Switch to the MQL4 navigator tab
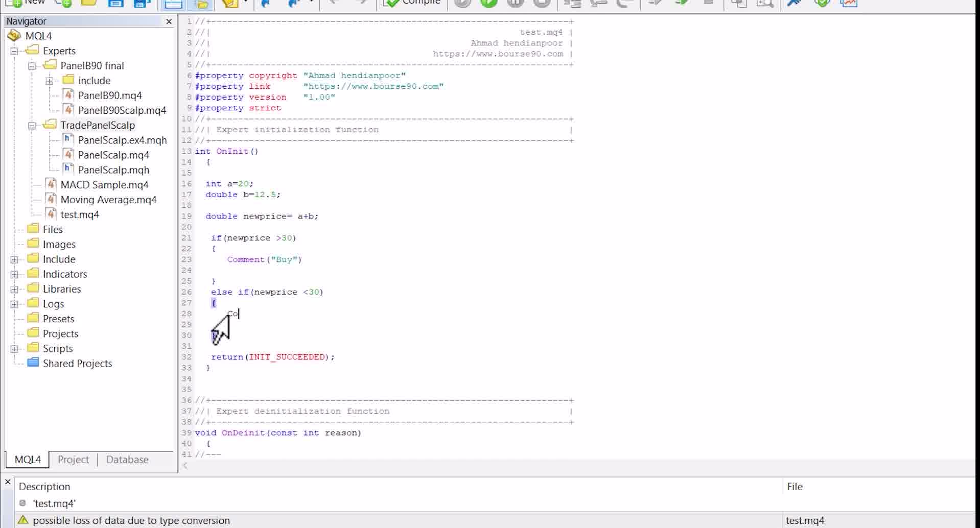Image resolution: width=980 pixels, height=528 pixels. (x=28, y=460)
